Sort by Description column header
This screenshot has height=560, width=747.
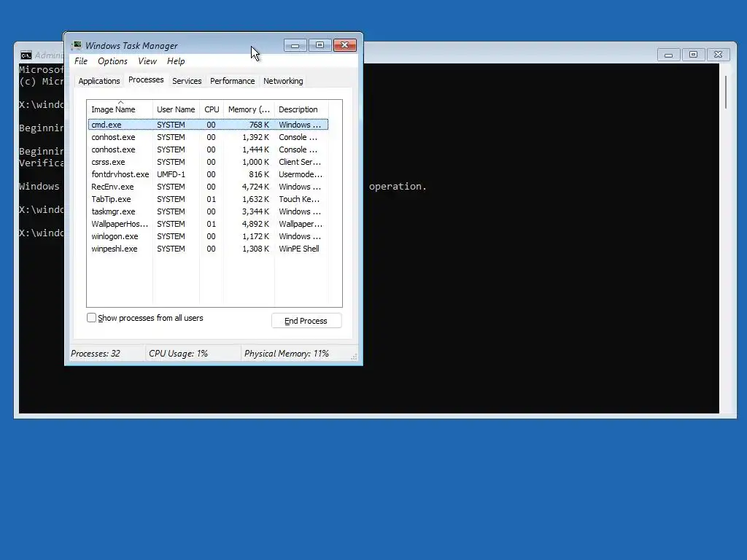(x=301, y=109)
